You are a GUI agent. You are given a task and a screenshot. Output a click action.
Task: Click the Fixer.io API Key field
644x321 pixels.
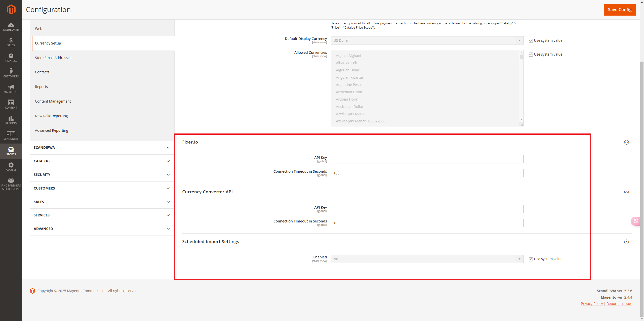[427, 159]
